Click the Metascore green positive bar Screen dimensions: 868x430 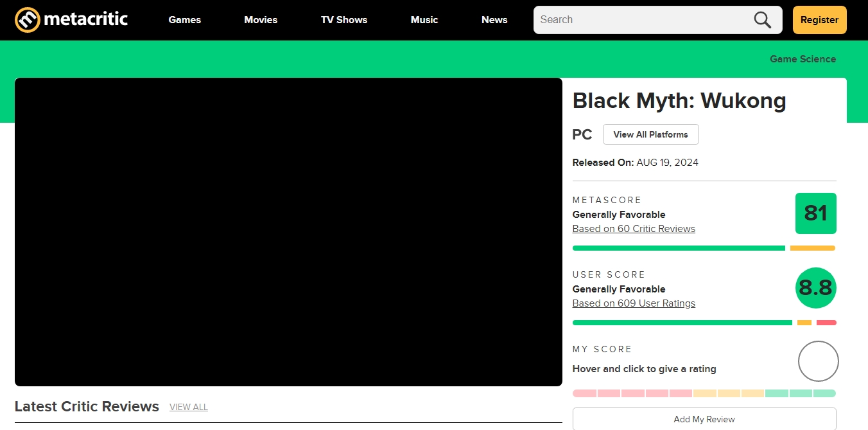pos(679,248)
